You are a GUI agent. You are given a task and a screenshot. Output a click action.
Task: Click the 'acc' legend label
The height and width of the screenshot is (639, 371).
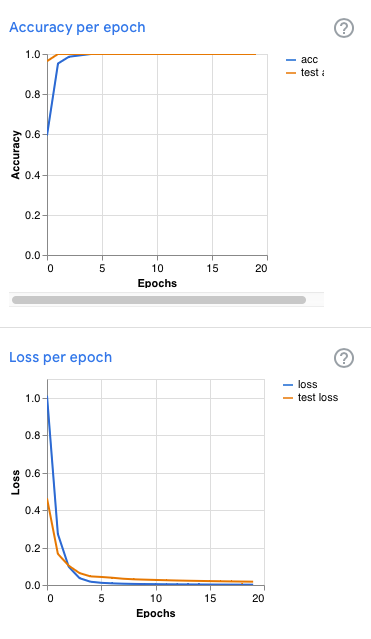point(309,59)
